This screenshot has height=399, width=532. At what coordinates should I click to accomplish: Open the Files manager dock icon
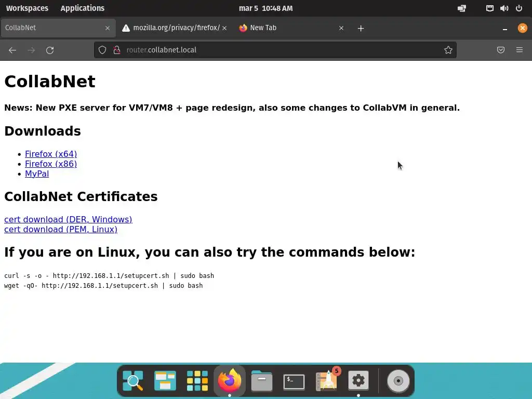tap(262, 381)
